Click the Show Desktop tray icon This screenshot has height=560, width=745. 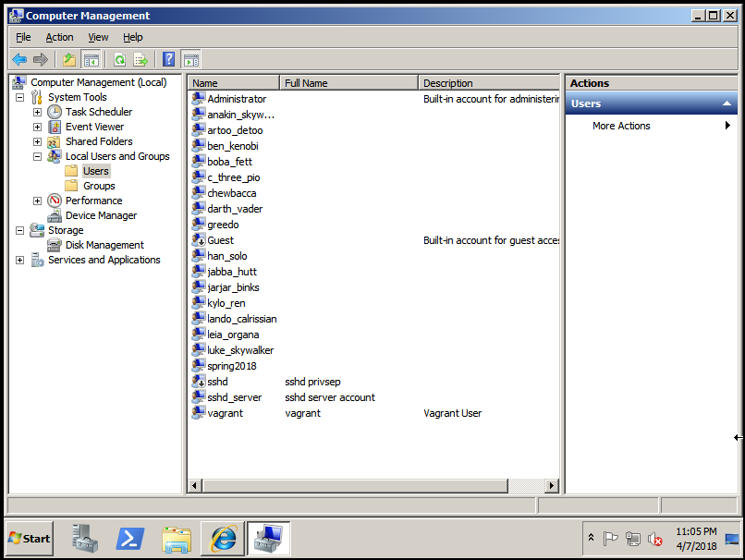[732, 539]
